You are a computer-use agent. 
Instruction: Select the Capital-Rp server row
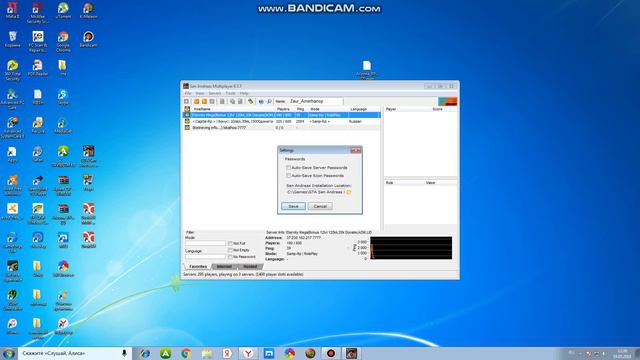click(x=282, y=122)
